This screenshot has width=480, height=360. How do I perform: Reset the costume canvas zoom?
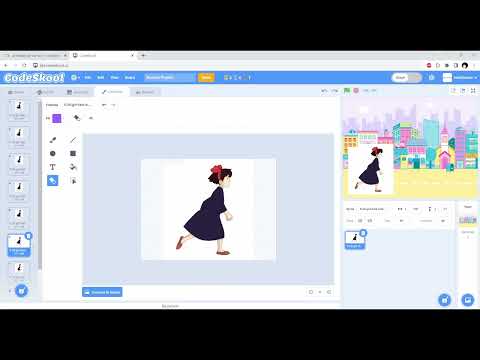pyautogui.click(x=320, y=292)
